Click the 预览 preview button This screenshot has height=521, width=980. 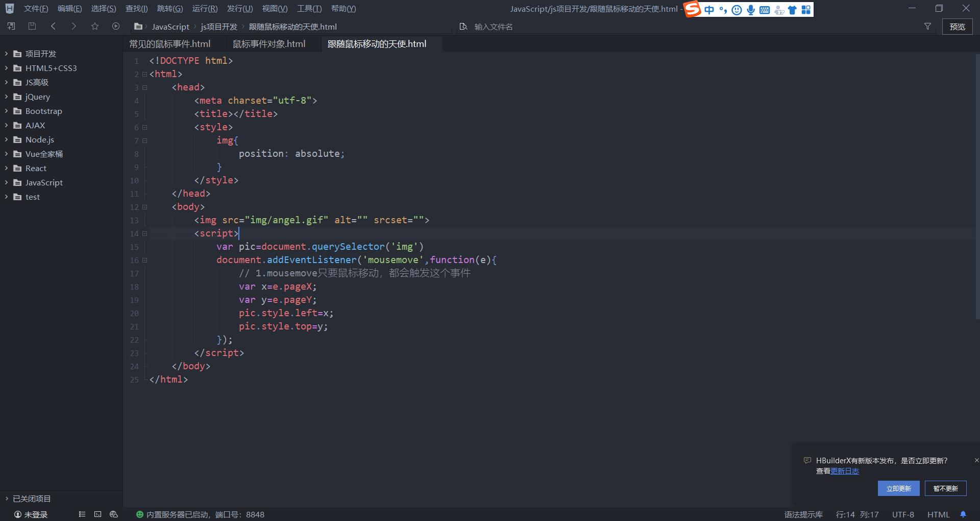958,27
